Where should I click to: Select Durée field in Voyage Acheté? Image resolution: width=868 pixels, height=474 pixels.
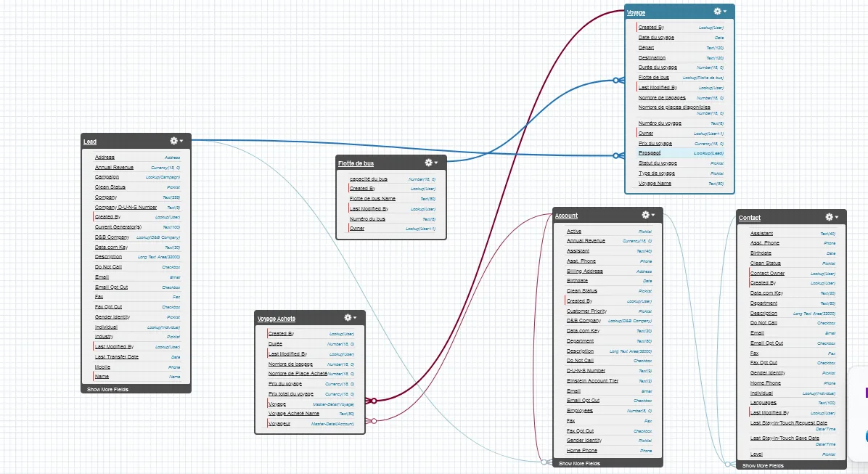point(311,344)
